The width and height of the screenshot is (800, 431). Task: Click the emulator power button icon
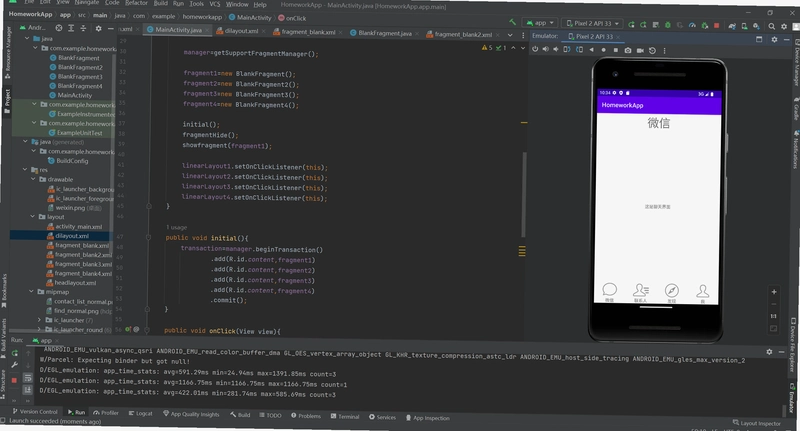(535, 49)
